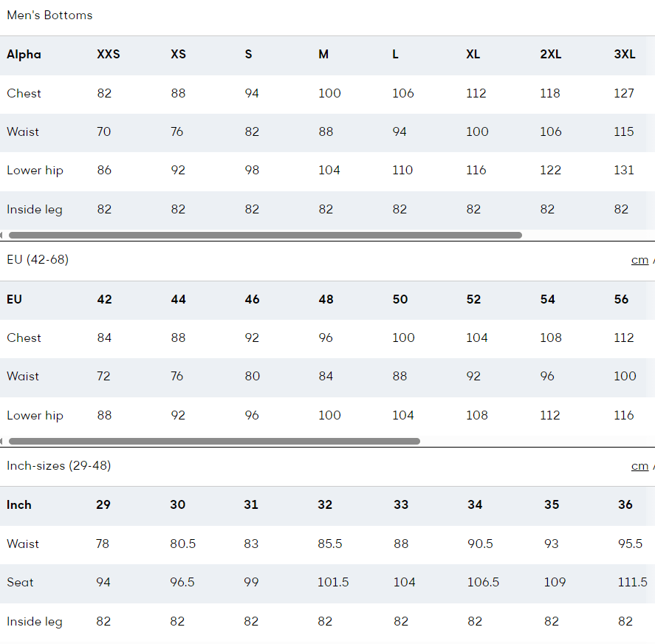The width and height of the screenshot is (655, 644).
Task: Click the EU size 48 column header
Action: tap(326, 299)
